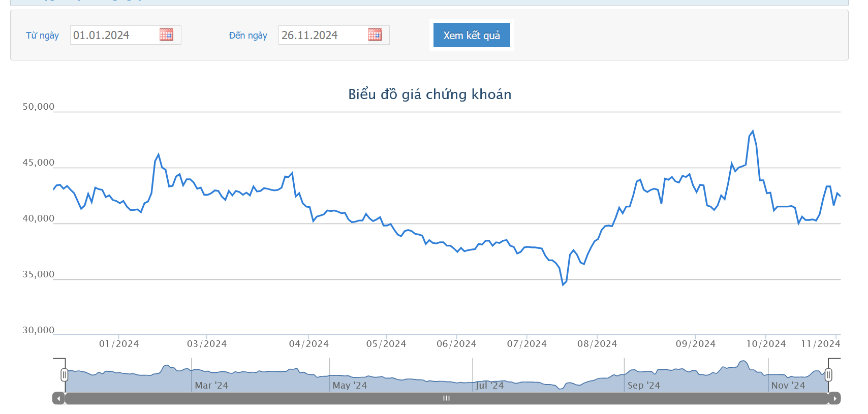This screenshot has height=414, width=868.
Task: Click the navigator scrollbar right arrow
Action: click(834, 398)
